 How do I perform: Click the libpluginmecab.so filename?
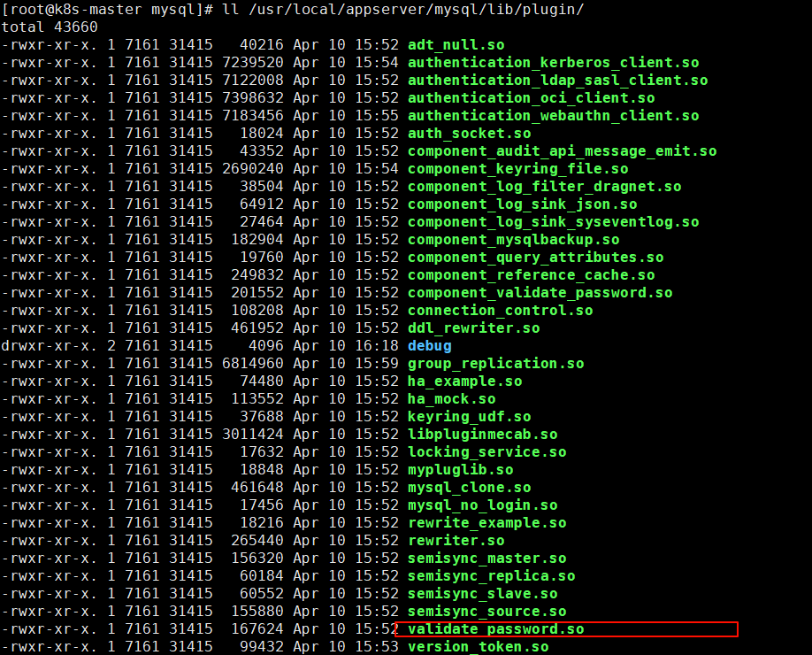click(x=482, y=435)
